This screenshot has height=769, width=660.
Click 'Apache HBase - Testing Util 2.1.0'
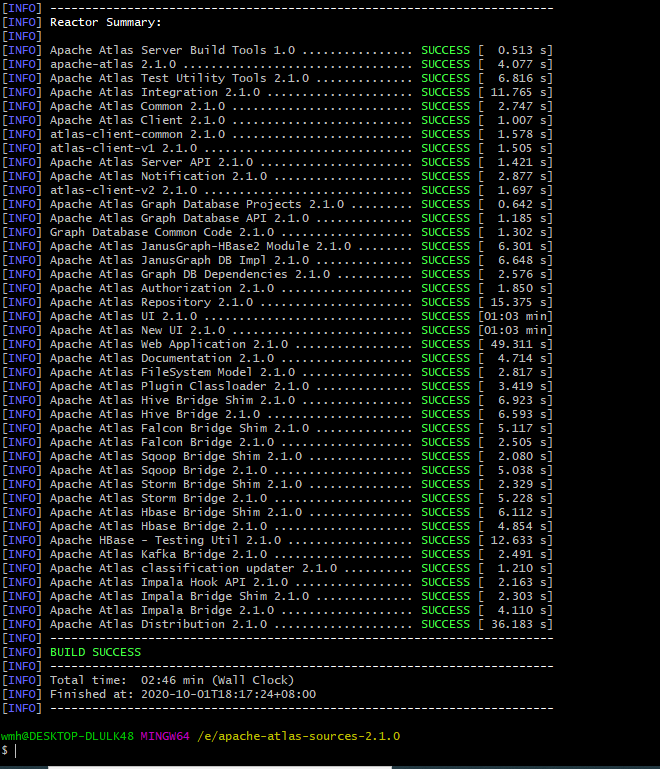(166, 540)
